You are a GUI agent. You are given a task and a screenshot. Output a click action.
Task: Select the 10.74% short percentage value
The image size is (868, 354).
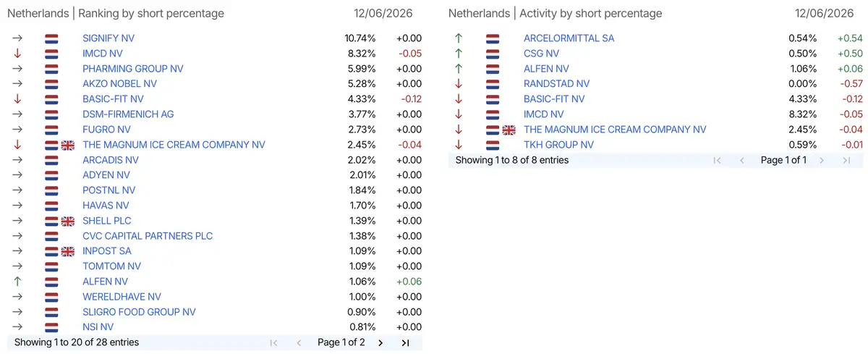coord(360,38)
